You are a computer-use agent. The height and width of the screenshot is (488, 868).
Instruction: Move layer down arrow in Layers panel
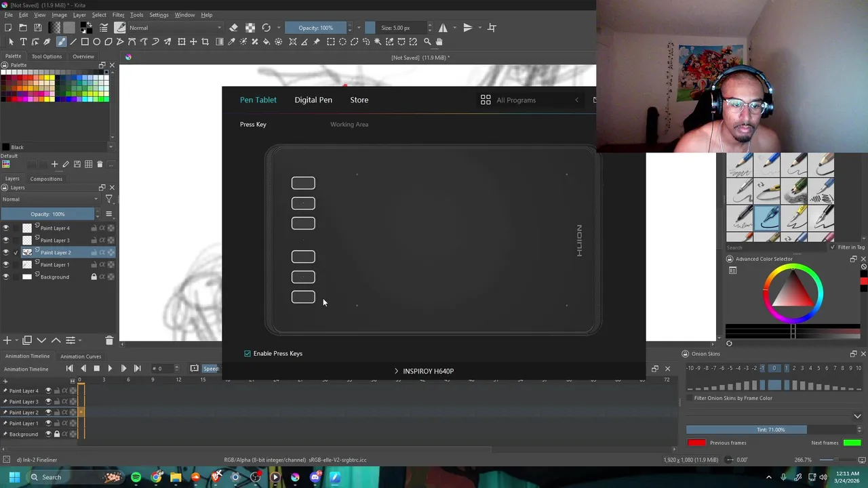point(41,340)
